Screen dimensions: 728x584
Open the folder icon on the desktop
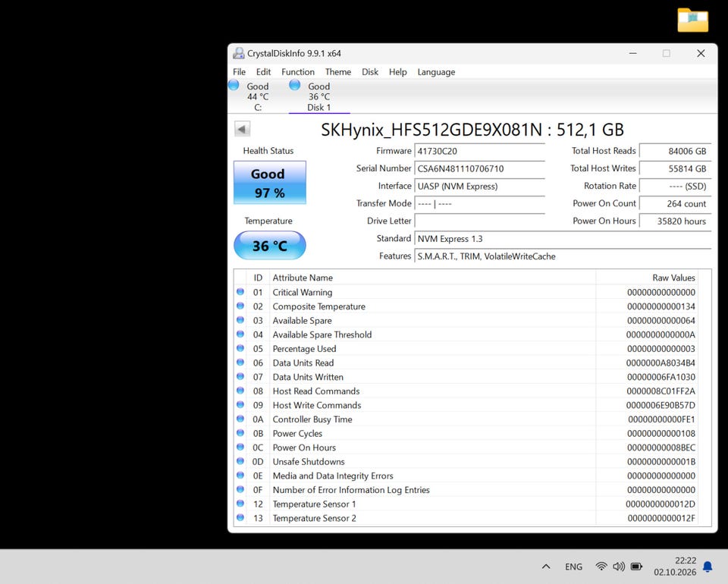click(x=692, y=20)
